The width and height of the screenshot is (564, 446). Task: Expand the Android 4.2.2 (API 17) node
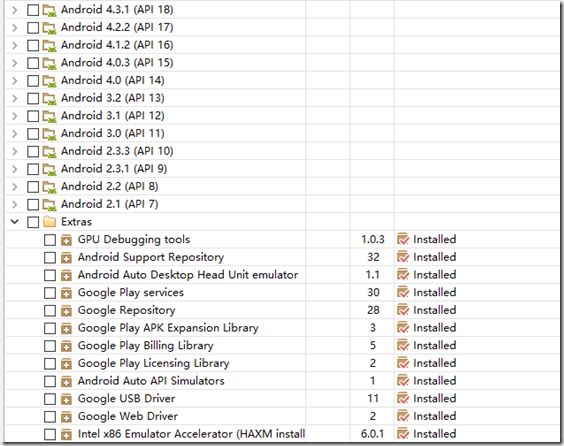pos(14,28)
